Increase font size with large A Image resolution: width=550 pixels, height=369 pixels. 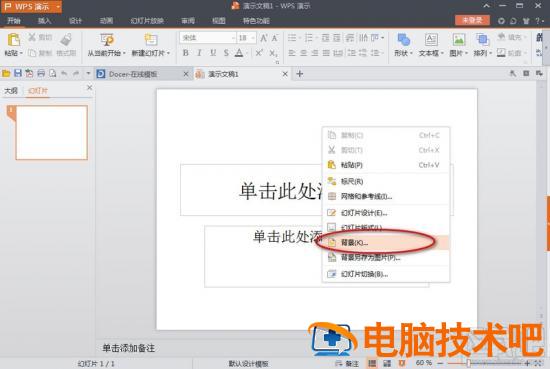(264, 38)
